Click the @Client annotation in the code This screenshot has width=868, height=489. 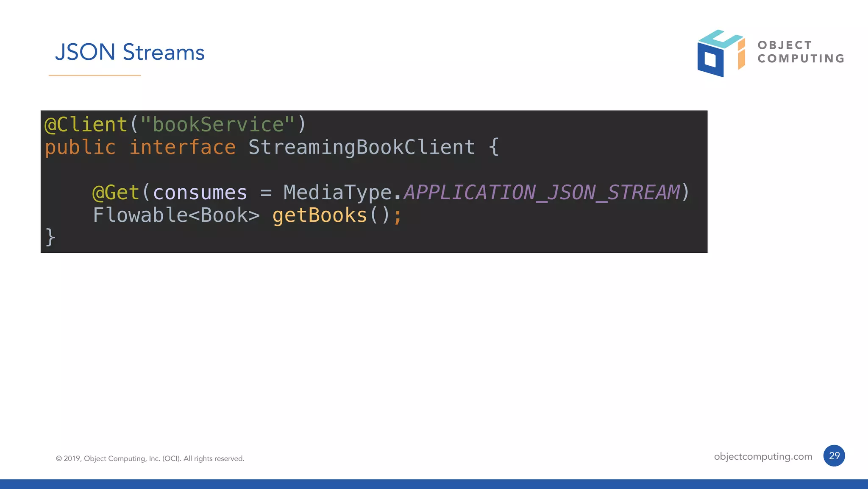point(86,125)
